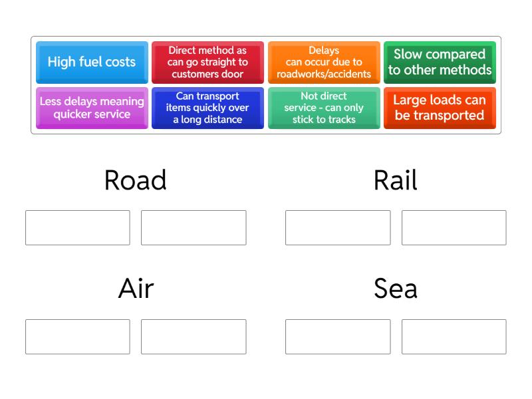Screen dimensions: 532x399
Task: Click the left empty slot under Air
Action: coord(78,336)
